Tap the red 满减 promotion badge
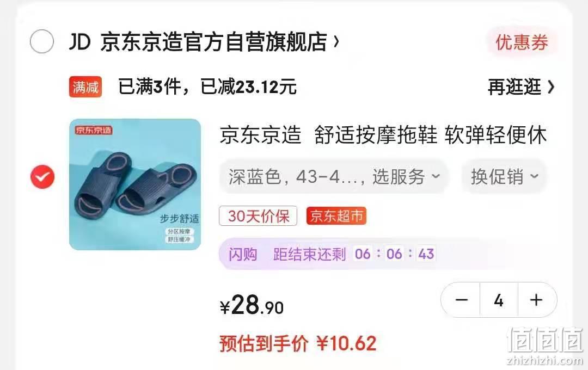This screenshot has height=370, width=588. coord(85,87)
